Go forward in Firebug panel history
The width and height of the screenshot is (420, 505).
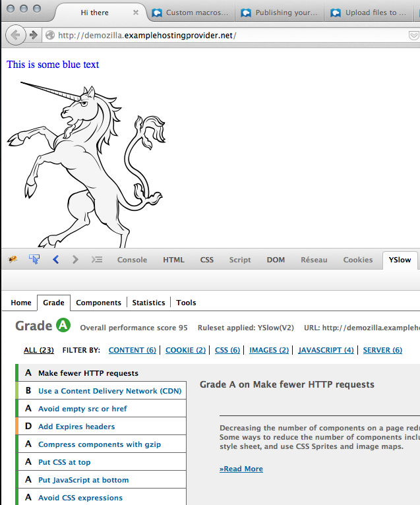click(75, 260)
